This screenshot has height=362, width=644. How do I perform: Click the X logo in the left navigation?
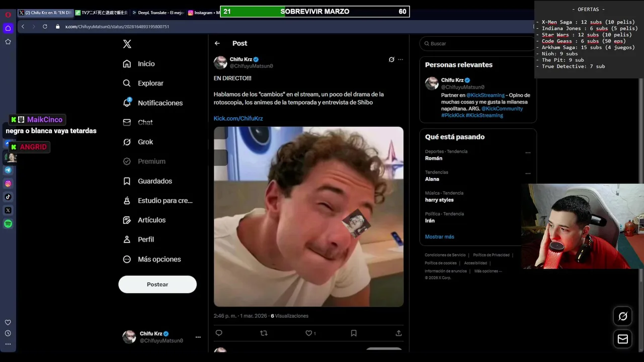click(127, 44)
